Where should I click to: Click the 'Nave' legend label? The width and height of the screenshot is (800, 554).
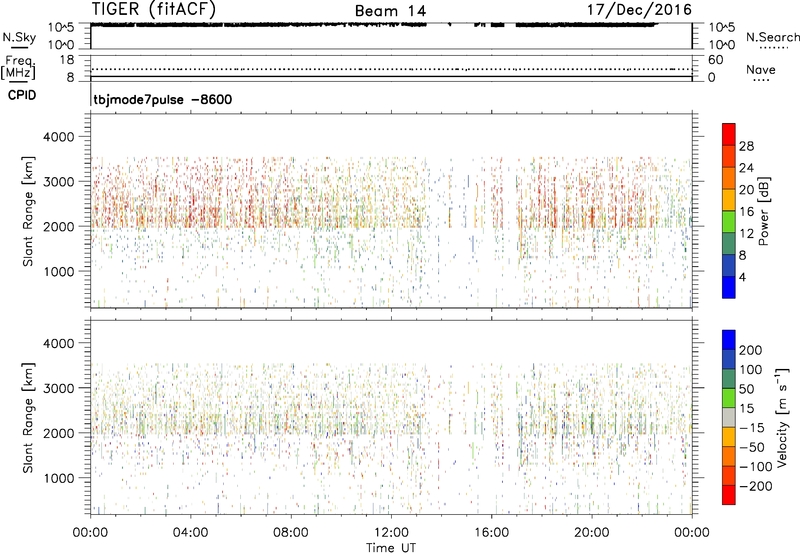pyautogui.click(x=761, y=69)
